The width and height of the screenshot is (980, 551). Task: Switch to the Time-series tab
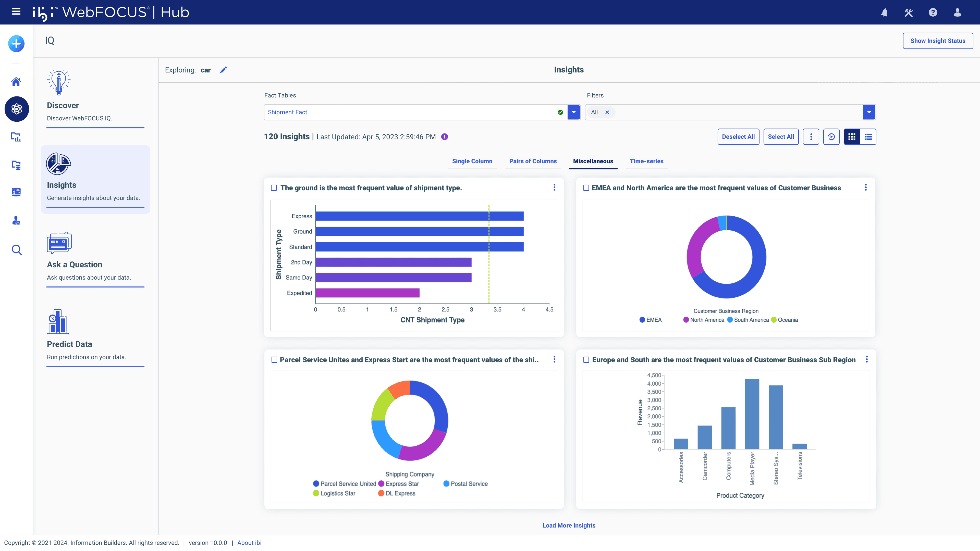pos(646,161)
